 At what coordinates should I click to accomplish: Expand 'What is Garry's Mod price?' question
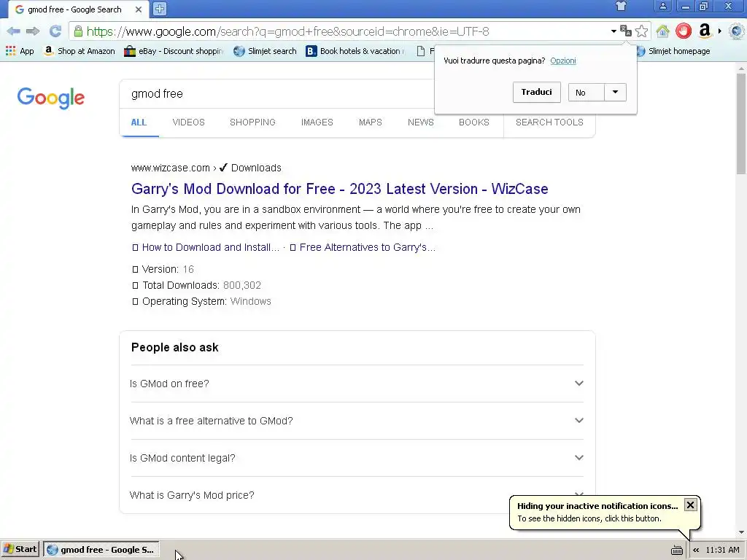click(357, 495)
